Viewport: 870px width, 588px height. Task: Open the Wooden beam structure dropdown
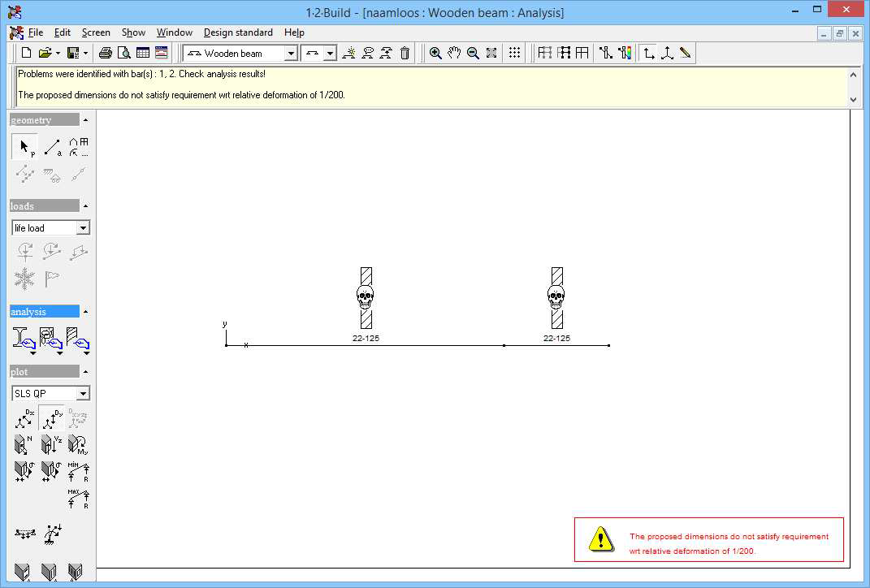tap(291, 53)
